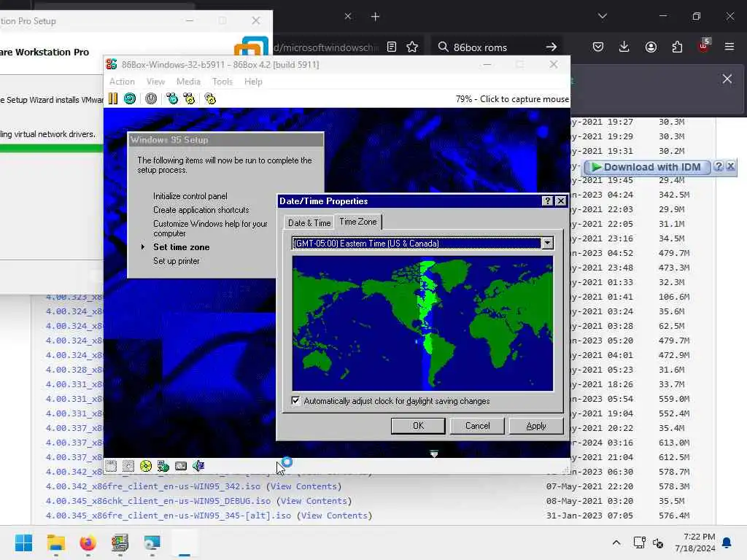Open 86Box Media menu
The width and height of the screenshot is (747, 560).
[189, 82]
